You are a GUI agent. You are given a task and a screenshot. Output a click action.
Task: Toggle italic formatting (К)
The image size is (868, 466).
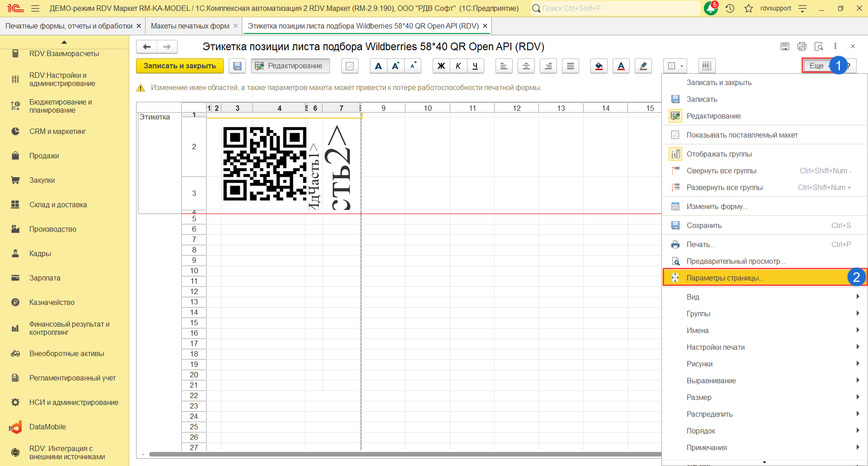[x=458, y=66]
